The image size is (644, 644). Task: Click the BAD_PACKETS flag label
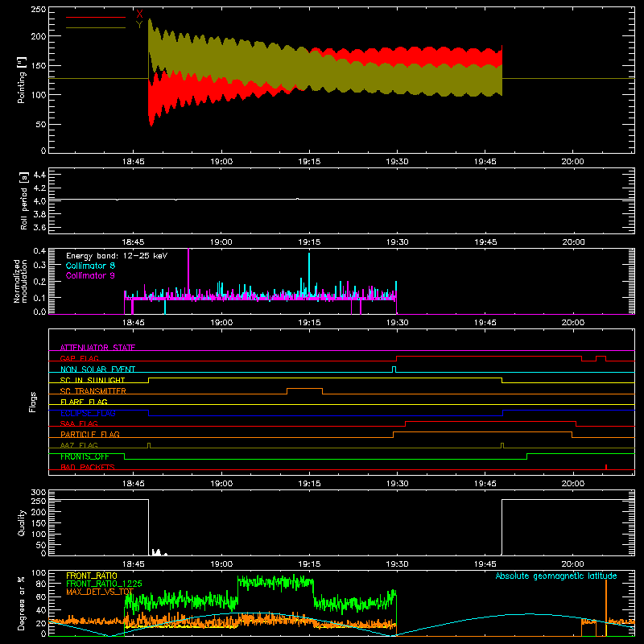click(88, 467)
